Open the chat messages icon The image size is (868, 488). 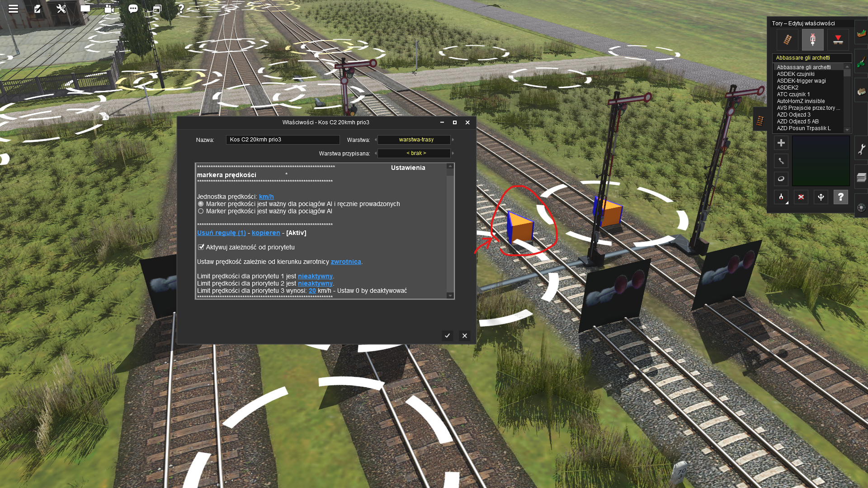point(133,9)
